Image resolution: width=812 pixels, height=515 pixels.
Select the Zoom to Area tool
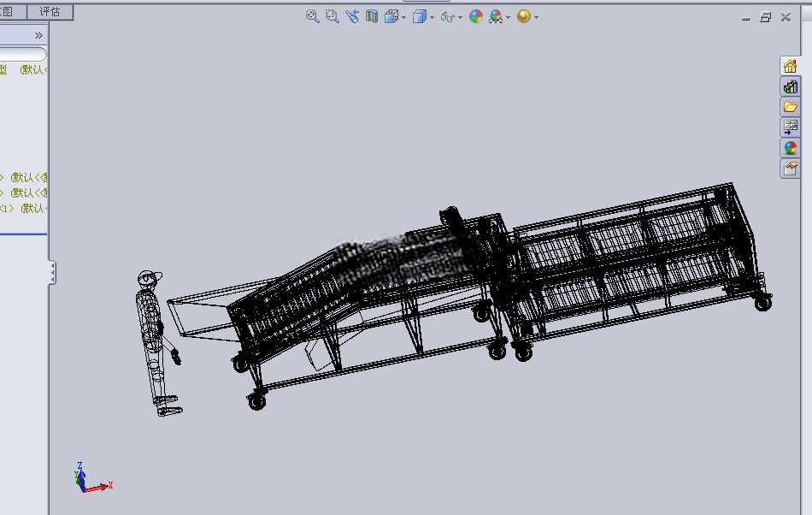coord(332,16)
